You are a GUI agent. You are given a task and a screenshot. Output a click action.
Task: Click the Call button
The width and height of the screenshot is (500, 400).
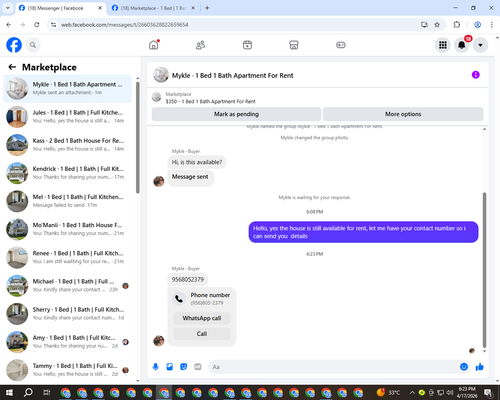(x=202, y=334)
